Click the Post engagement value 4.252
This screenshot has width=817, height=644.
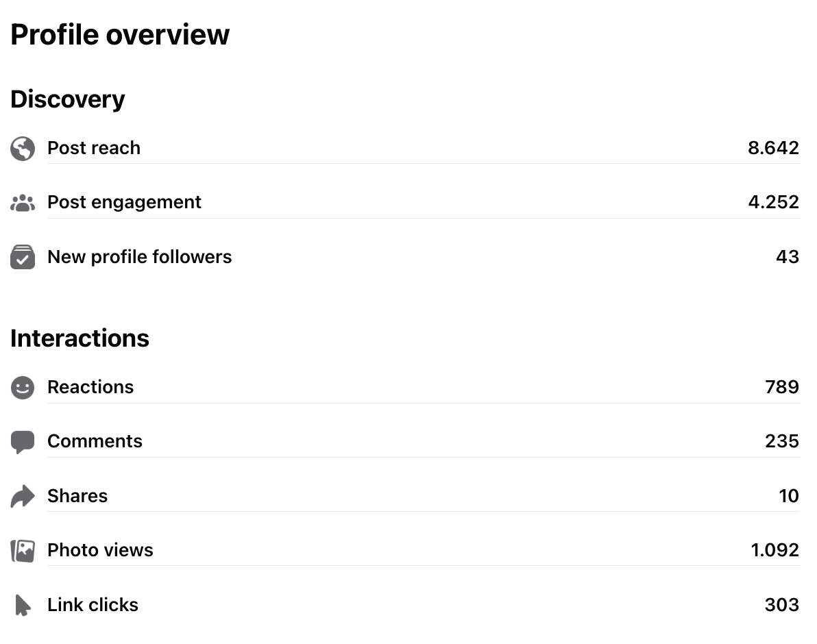[773, 202]
